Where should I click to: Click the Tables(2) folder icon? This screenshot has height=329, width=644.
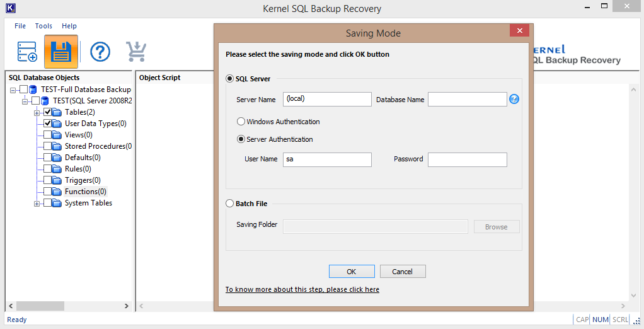pos(57,112)
